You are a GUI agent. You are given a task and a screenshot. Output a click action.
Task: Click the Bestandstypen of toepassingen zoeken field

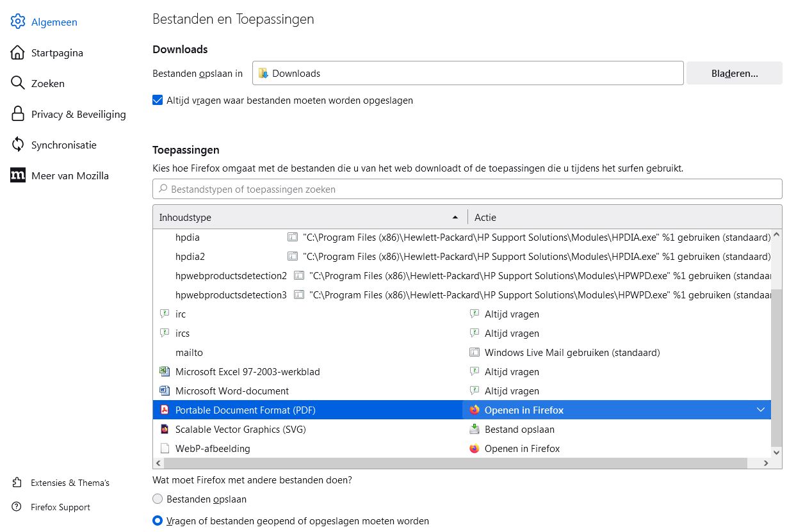[467, 189]
